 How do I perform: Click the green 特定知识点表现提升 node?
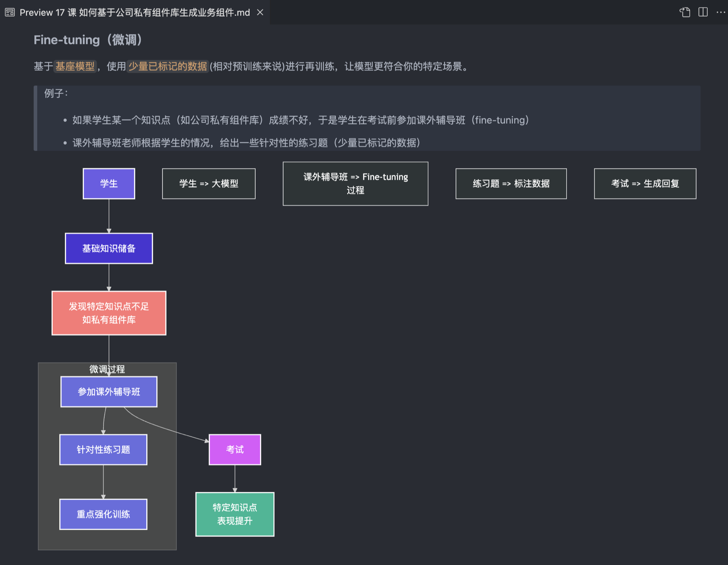point(235,514)
